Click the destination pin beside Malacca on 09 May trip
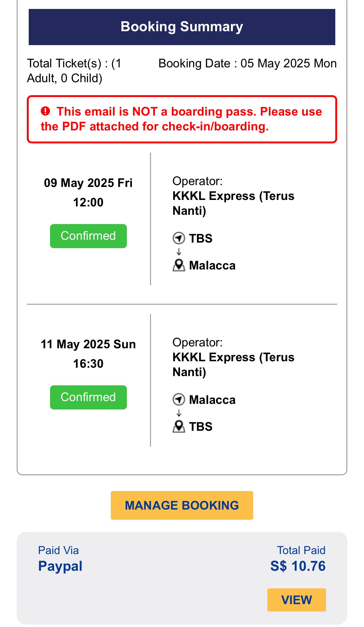The width and height of the screenshot is (364, 627). 178,265
